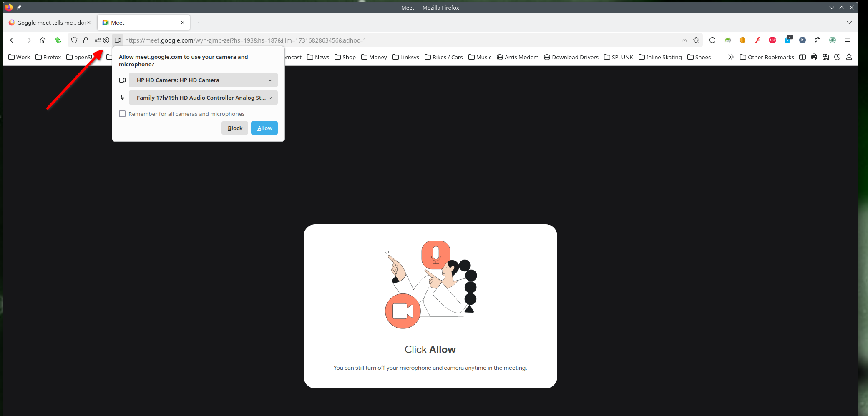
Task: Open the Other Bookmarks folder
Action: [767, 57]
